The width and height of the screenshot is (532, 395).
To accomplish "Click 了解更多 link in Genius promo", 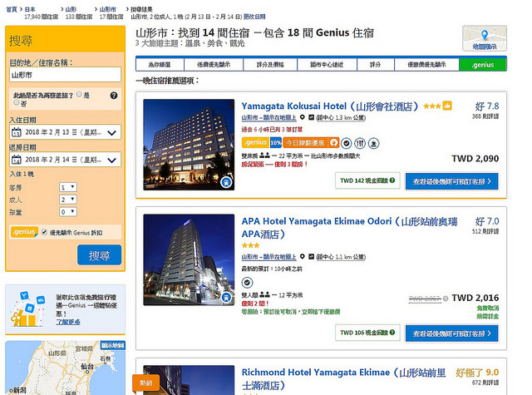I will (x=68, y=322).
